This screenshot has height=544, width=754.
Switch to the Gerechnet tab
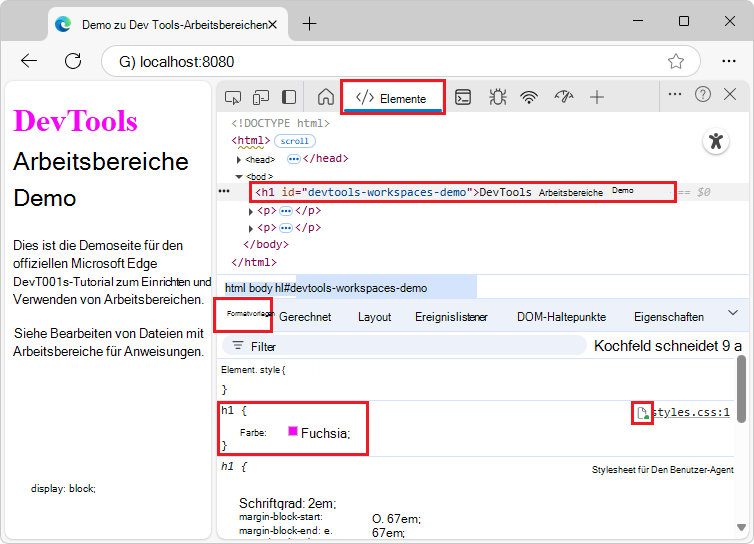click(305, 317)
